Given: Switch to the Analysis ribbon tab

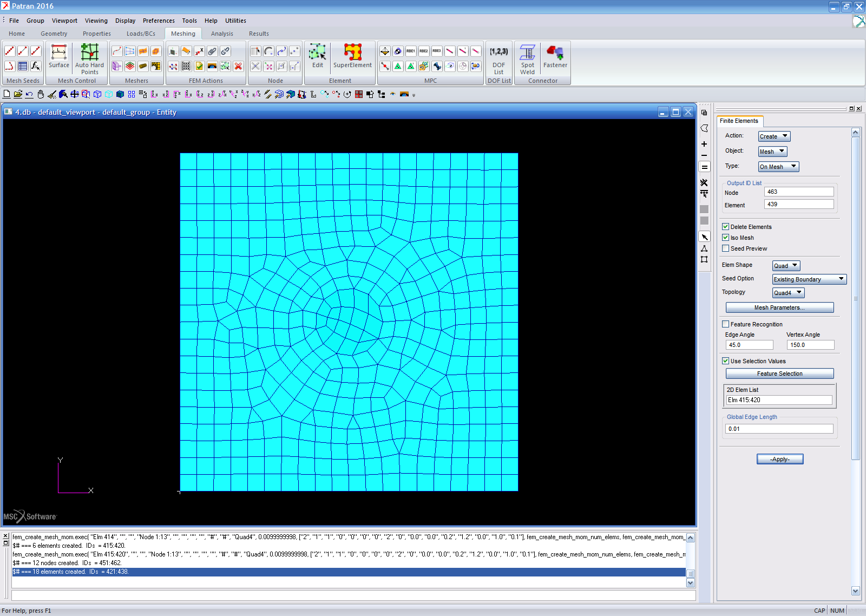Looking at the screenshot, I should (x=222, y=34).
